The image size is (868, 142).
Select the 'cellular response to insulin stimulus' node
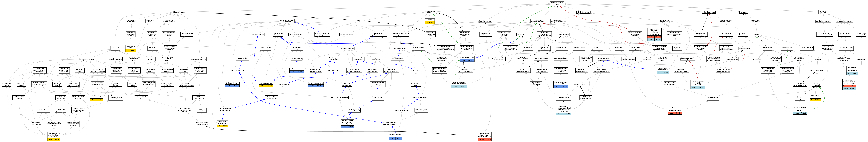(x=202, y=124)
